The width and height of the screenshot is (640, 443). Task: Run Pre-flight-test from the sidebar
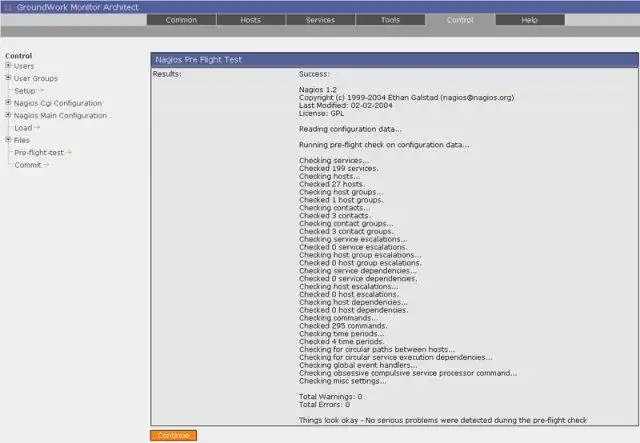pos(39,153)
